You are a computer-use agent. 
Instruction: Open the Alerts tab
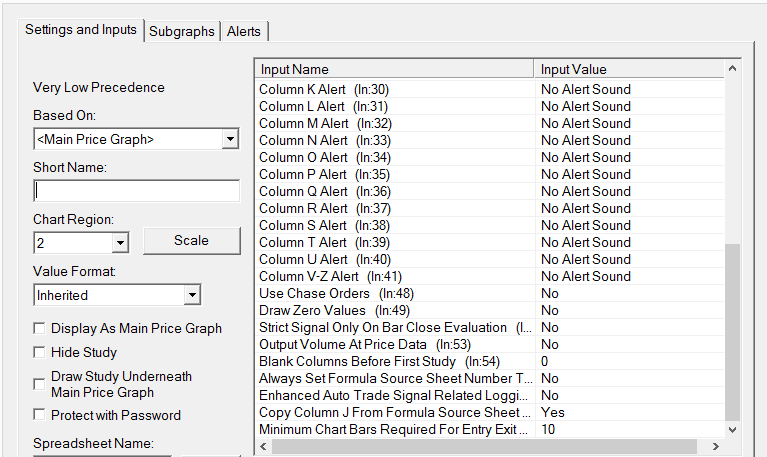tap(244, 31)
